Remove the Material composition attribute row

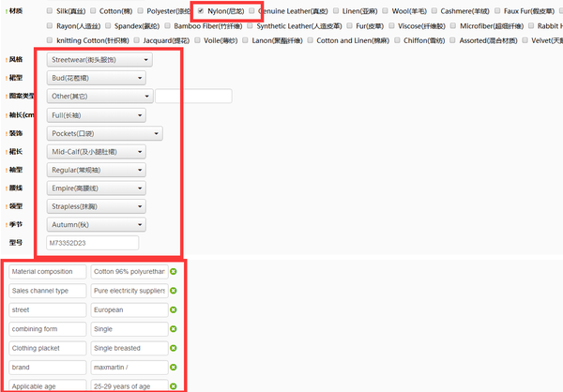[174, 271]
